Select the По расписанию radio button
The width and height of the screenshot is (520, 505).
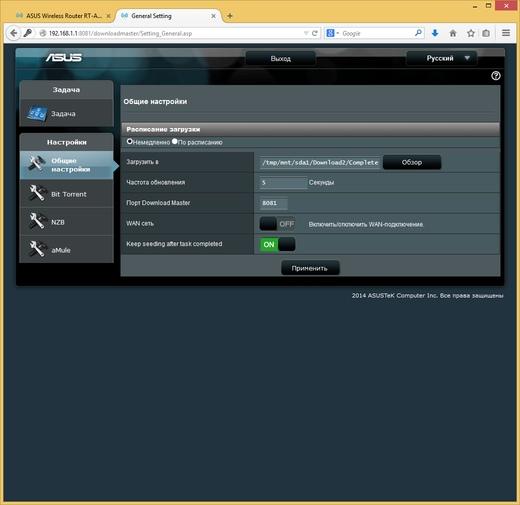click(x=175, y=142)
